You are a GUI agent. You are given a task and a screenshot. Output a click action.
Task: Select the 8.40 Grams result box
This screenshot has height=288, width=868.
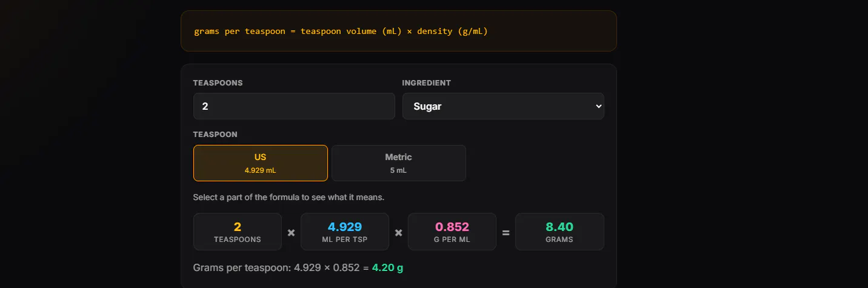click(x=559, y=232)
